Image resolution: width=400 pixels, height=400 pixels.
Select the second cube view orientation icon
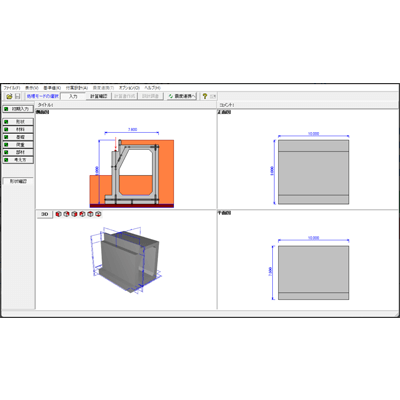[66, 214]
